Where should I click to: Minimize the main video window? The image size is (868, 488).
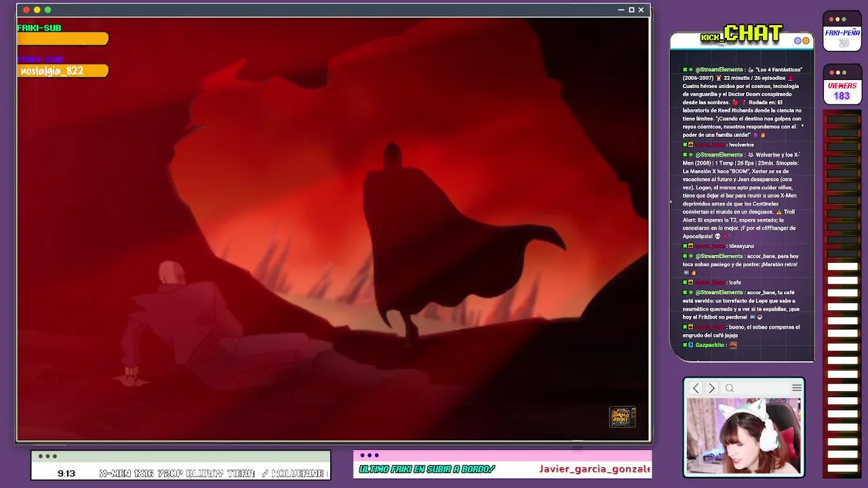pyautogui.click(x=621, y=9)
